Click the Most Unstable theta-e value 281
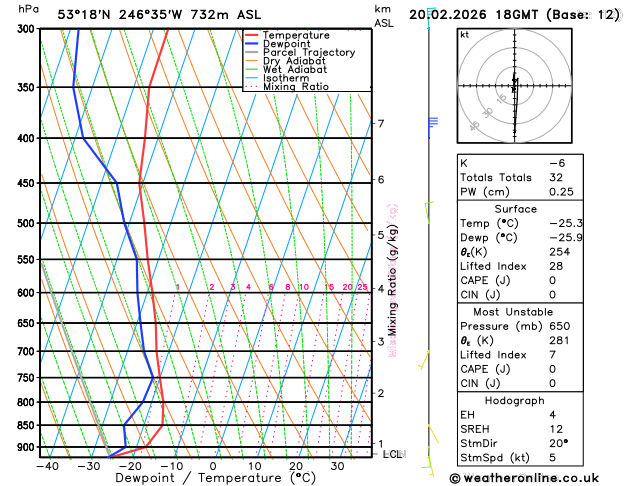The image size is (629, 486). (x=559, y=340)
